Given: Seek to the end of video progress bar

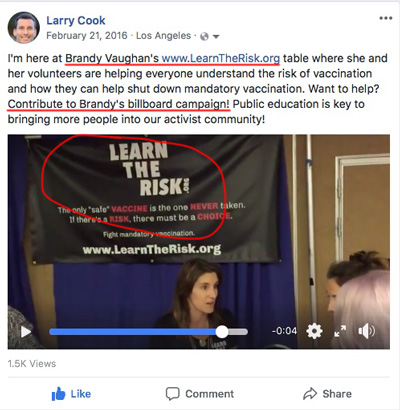Looking at the screenshot, I should [x=246, y=332].
